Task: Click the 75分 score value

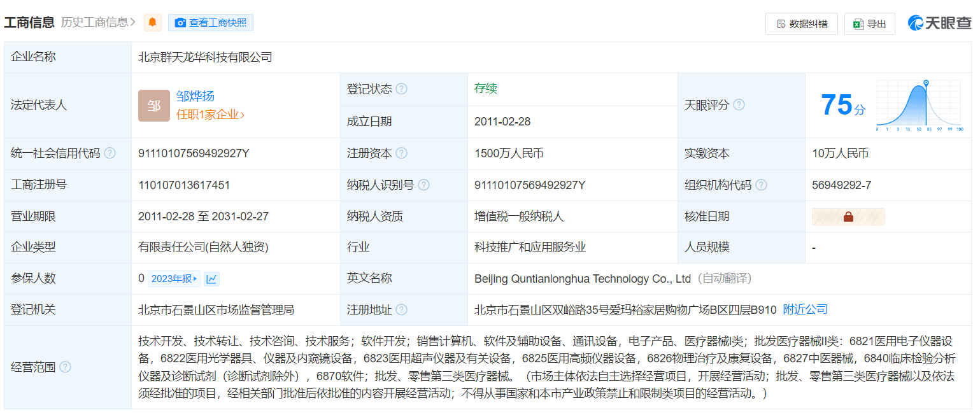Action: pos(843,105)
